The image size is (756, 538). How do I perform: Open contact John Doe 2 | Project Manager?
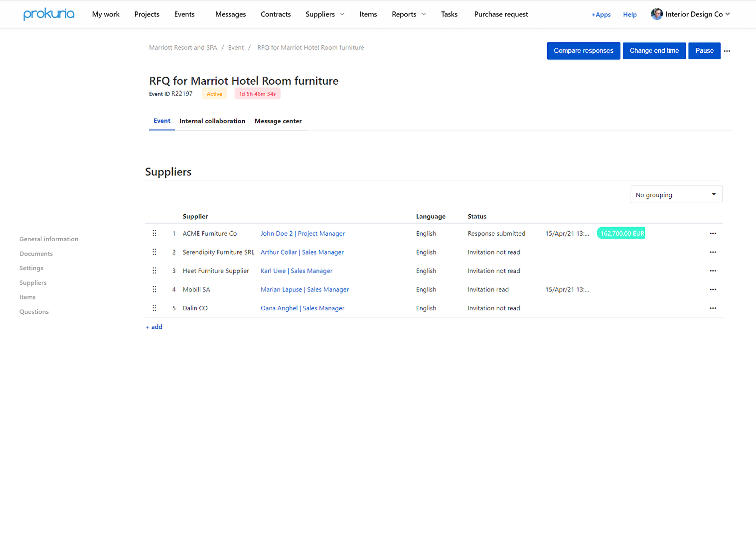pos(302,233)
